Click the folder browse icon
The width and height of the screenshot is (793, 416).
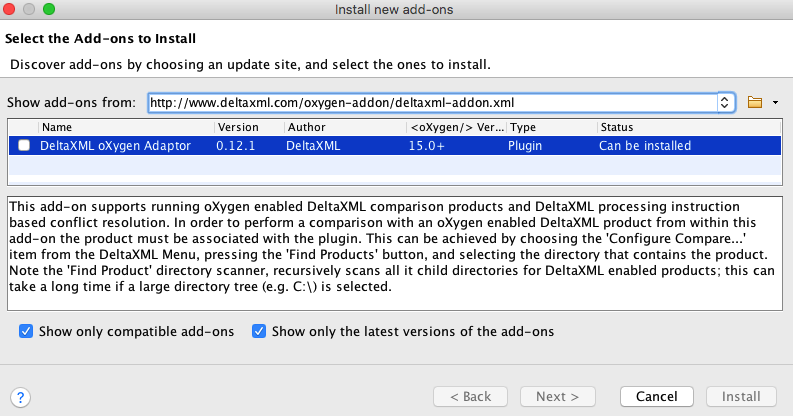pos(754,102)
